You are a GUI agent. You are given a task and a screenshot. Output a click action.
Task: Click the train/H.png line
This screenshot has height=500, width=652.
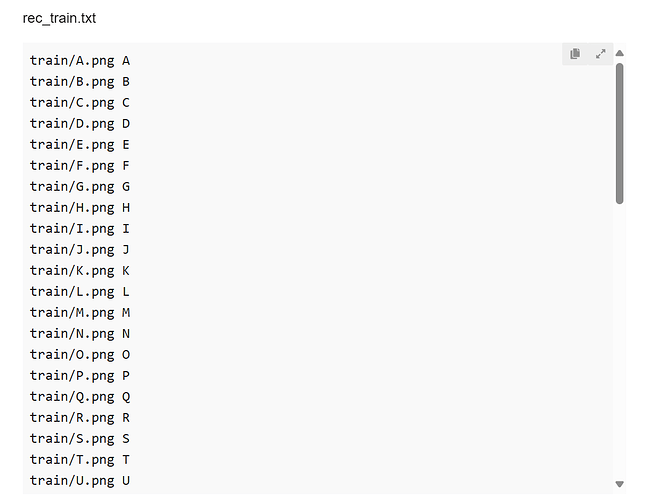click(x=80, y=208)
